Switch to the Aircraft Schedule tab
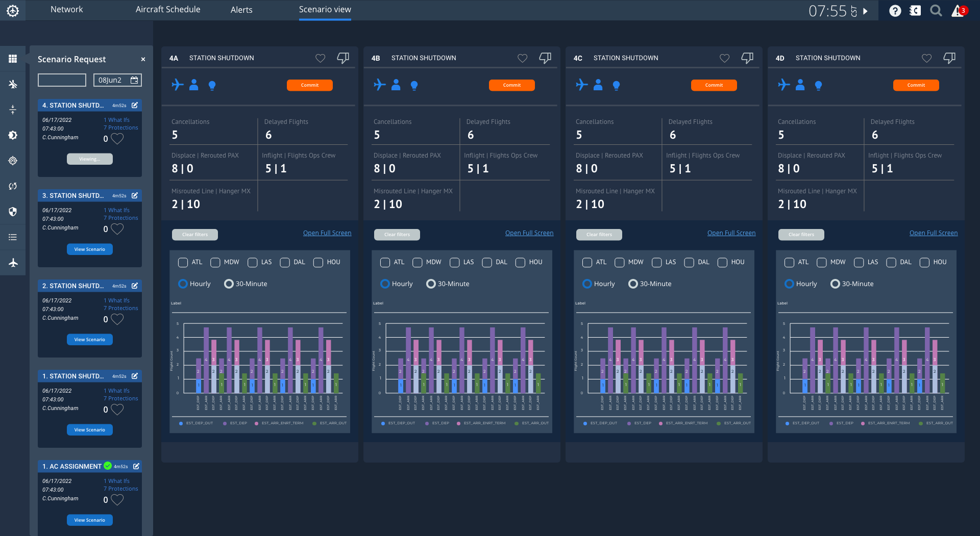The height and width of the screenshot is (536, 980). click(167, 10)
